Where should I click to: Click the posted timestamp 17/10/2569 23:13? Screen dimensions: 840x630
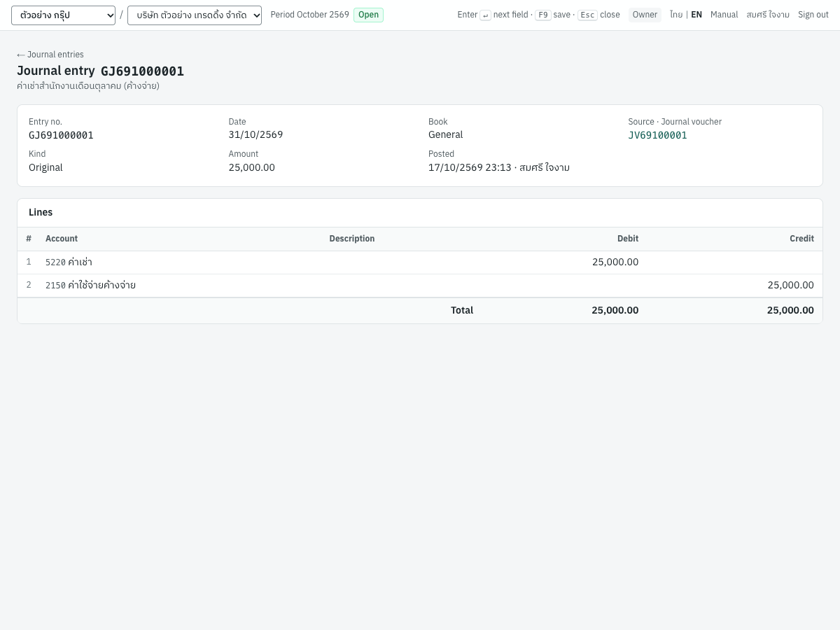[x=470, y=167]
